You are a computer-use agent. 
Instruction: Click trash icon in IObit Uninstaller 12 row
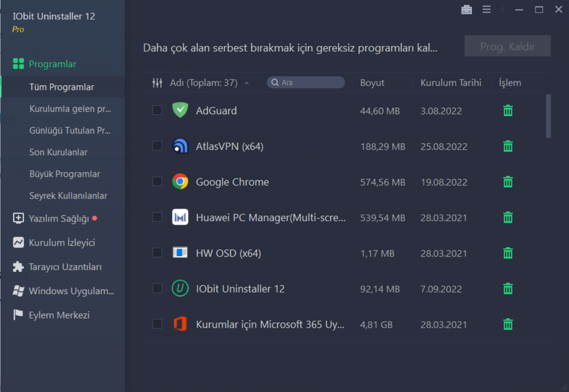click(x=508, y=289)
